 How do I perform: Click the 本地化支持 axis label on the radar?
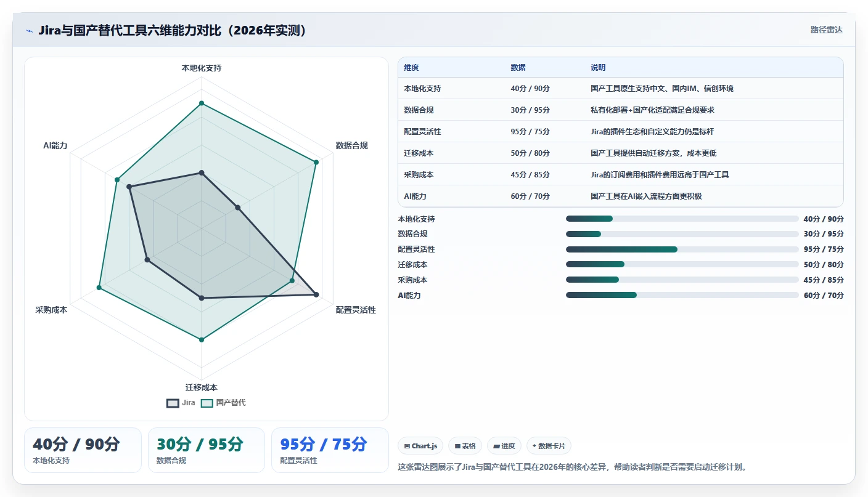point(201,68)
